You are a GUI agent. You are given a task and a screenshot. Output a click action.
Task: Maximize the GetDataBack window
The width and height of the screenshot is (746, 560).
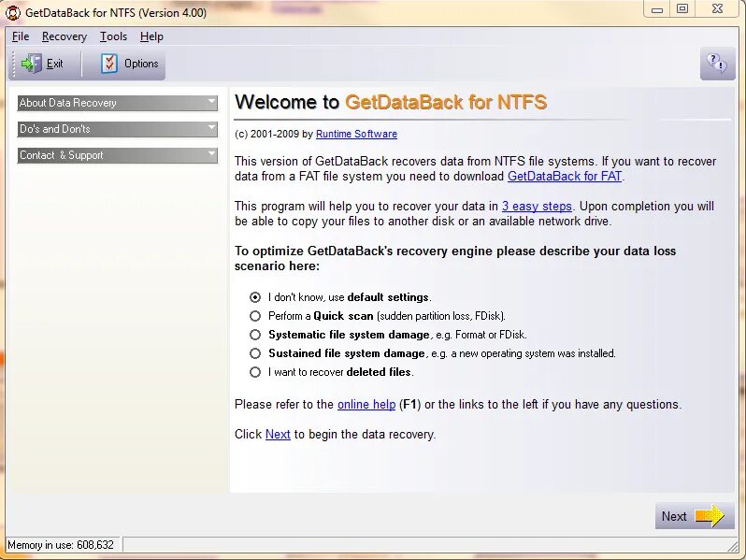tap(682, 9)
